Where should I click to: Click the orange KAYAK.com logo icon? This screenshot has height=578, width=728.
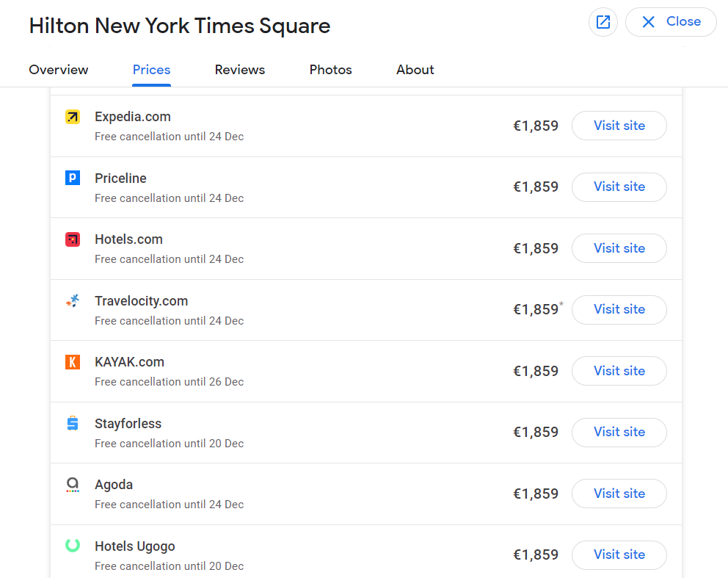click(73, 362)
